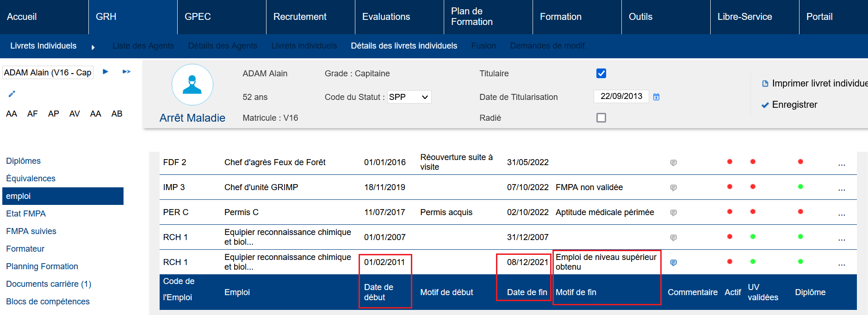Click the Date de Titularisation date field
Viewport: 868px width, 315px height.
tap(621, 96)
